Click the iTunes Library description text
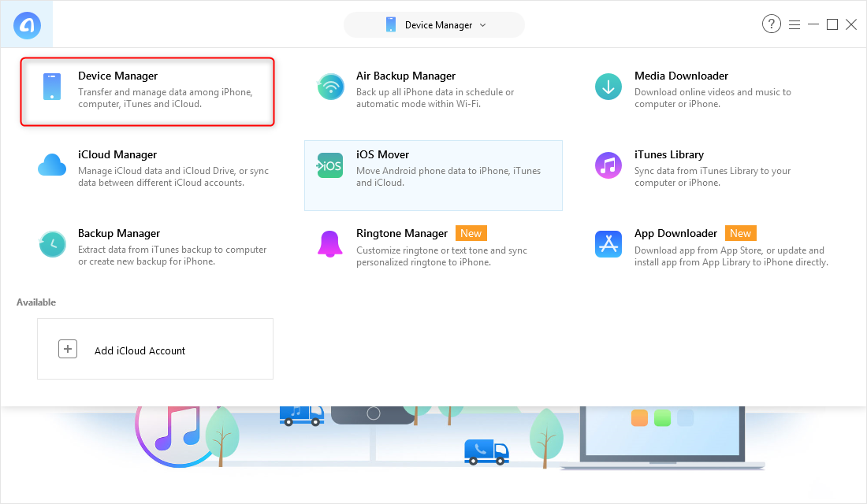Viewport: 867px width, 504px height. [713, 177]
